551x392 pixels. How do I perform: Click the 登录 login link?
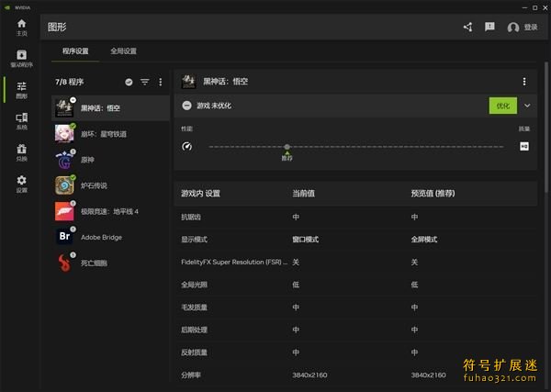pyautogui.click(x=531, y=27)
